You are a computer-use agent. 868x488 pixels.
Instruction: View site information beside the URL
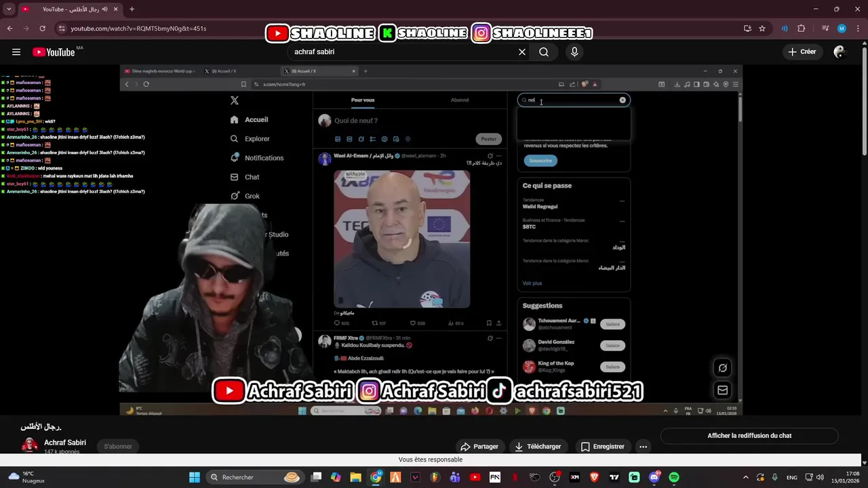62,28
